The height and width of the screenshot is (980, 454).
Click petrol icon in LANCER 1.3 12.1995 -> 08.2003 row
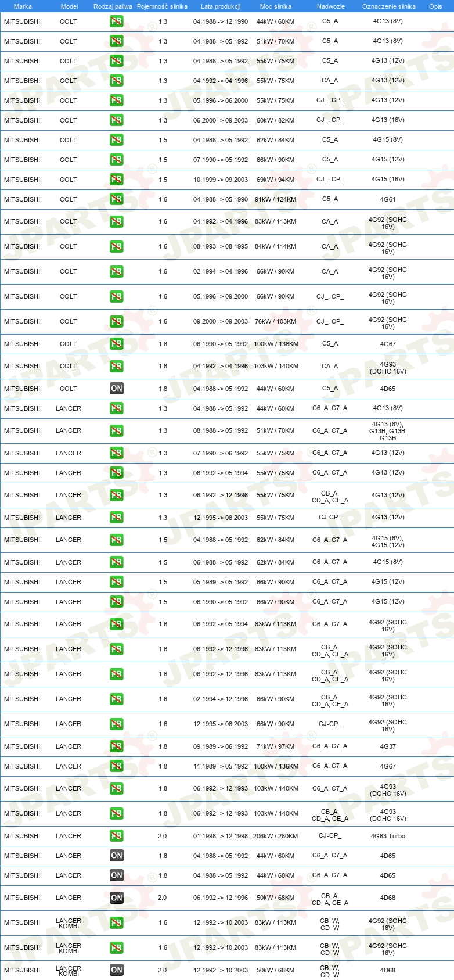click(116, 518)
